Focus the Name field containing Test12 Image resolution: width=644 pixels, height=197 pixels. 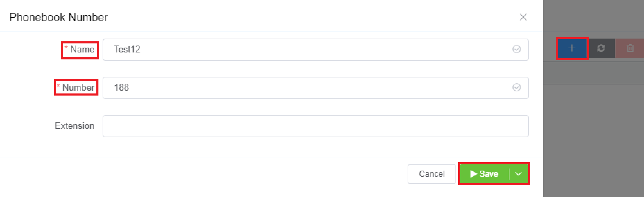[305, 49]
